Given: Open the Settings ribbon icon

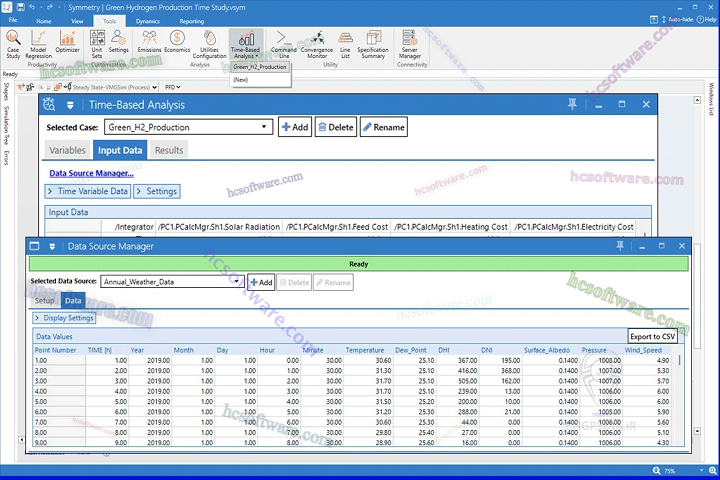Looking at the screenshot, I should coord(118,41).
